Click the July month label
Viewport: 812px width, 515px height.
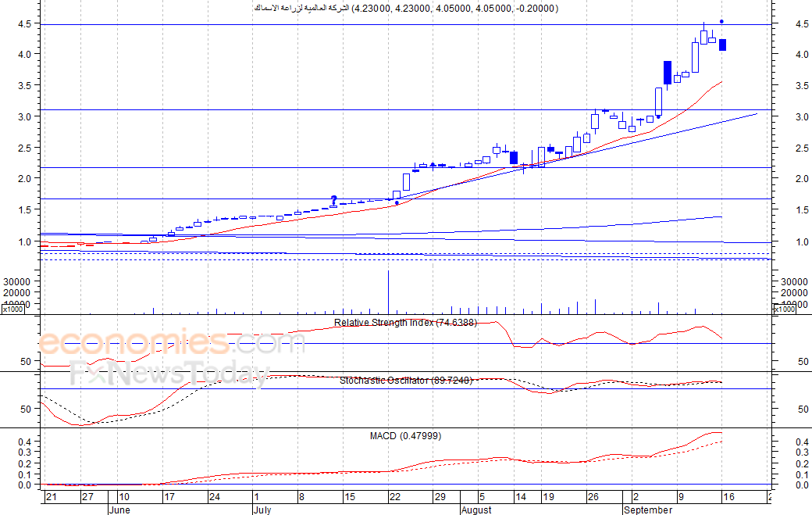click(x=262, y=510)
